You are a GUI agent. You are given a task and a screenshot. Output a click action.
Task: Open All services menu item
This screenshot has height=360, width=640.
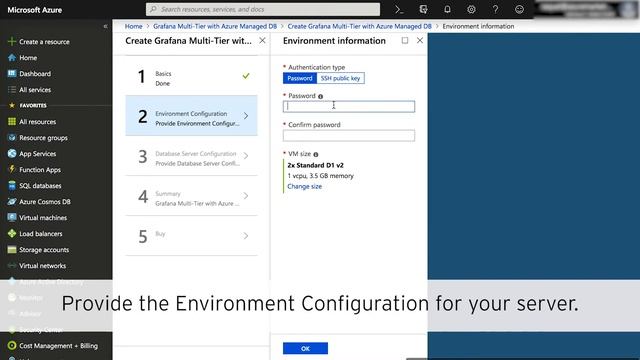click(35, 89)
